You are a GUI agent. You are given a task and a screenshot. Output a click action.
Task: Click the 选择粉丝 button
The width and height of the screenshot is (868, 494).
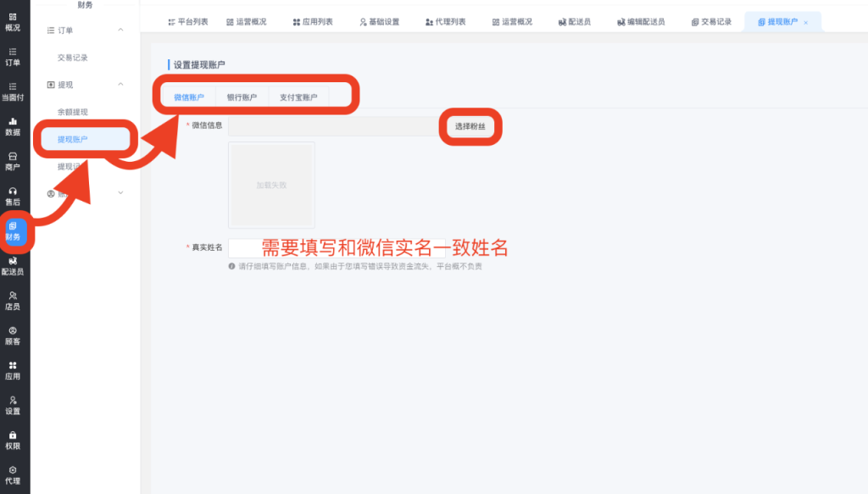[x=470, y=126]
